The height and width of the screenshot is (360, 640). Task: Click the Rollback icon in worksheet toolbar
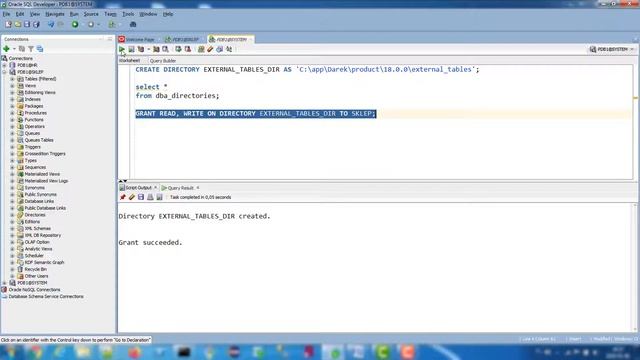(188, 49)
